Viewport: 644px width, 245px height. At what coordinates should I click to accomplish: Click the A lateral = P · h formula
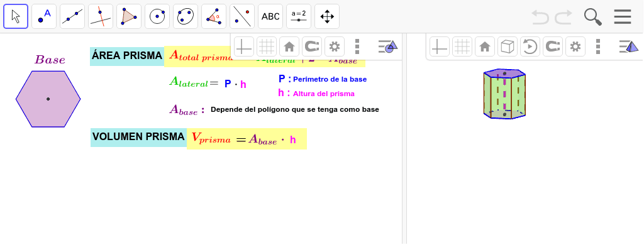[x=208, y=83]
